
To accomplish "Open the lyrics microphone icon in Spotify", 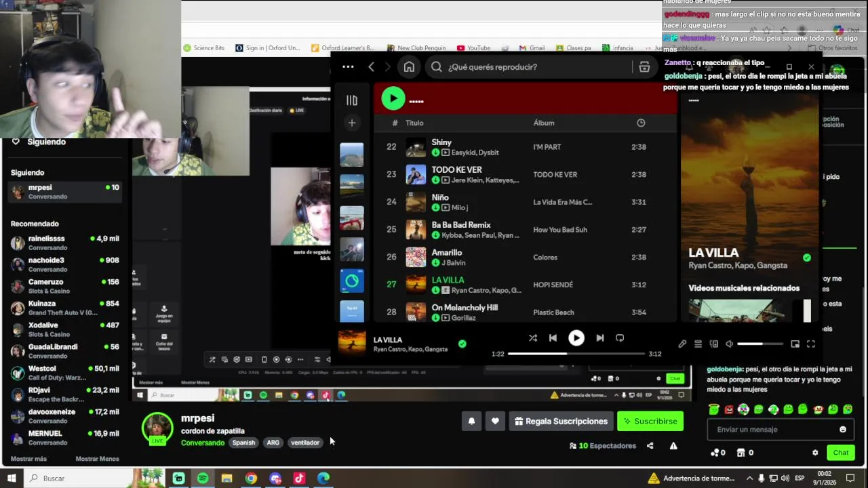I will (x=682, y=344).
